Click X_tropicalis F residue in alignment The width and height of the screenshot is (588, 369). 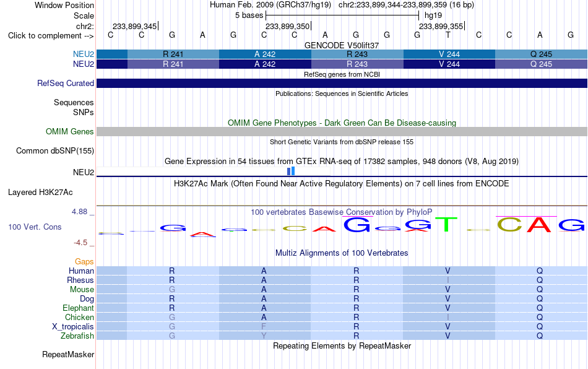click(x=264, y=326)
